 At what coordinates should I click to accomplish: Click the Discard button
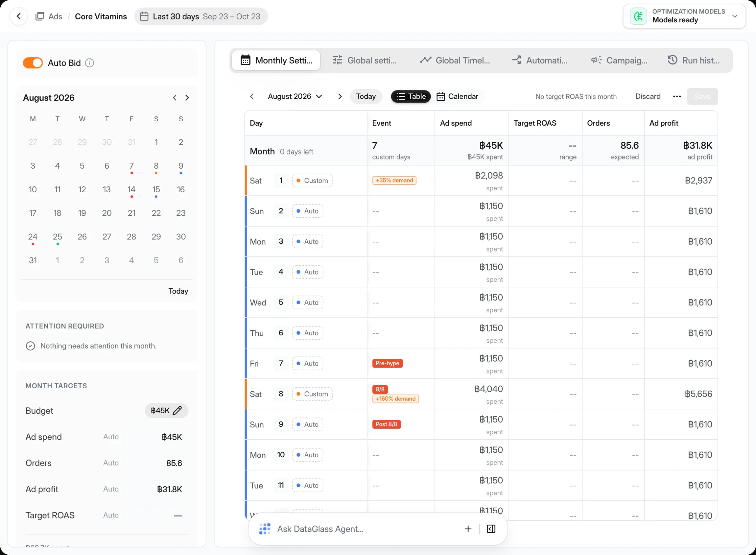(x=648, y=96)
